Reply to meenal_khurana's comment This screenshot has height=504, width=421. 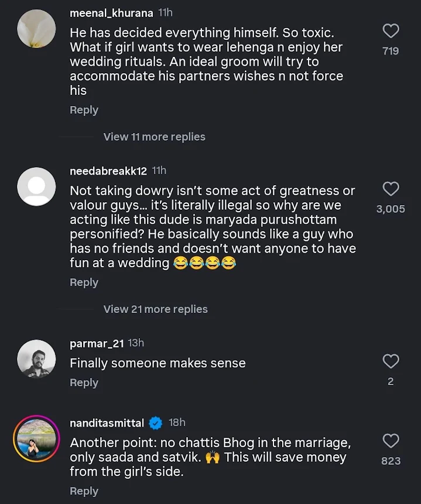coord(84,110)
